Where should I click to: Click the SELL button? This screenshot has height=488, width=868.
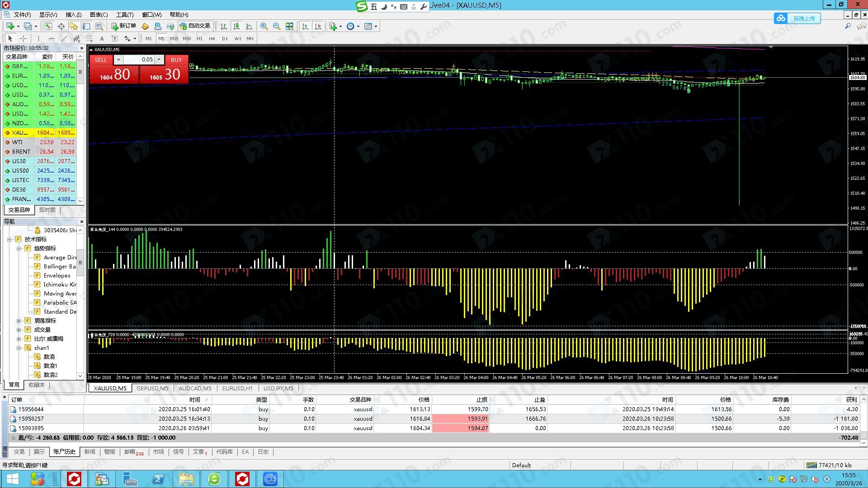[x=101, y=60]
